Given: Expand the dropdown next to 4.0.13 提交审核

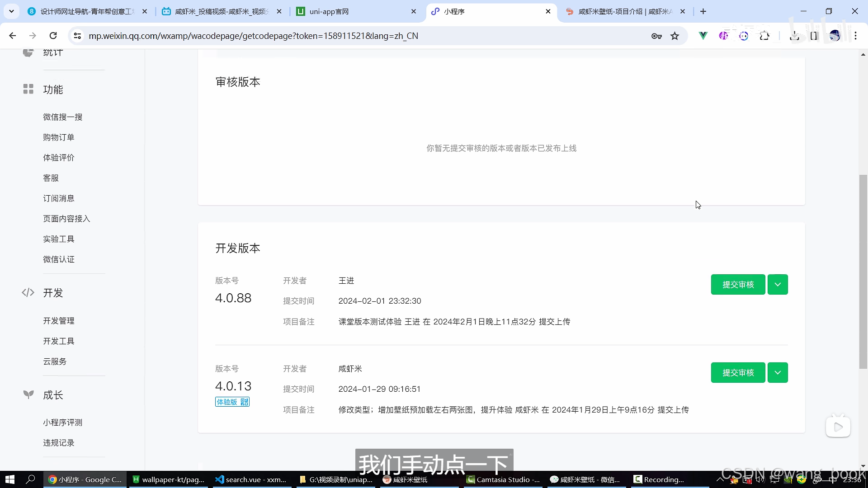Looking at the screenshot, I should [x=778, y=373].
